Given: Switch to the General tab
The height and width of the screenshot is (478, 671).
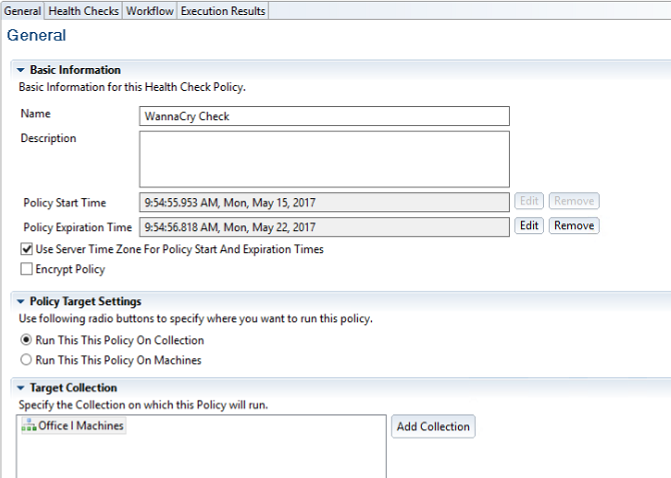Looking at the screenshot, I should (x=23, y=11).
